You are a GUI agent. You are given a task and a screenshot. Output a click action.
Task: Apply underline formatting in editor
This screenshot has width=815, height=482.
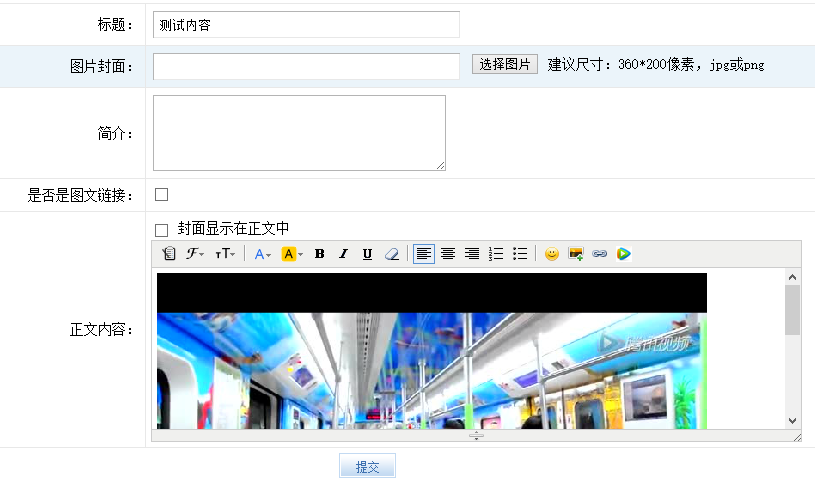pos(367,254)
